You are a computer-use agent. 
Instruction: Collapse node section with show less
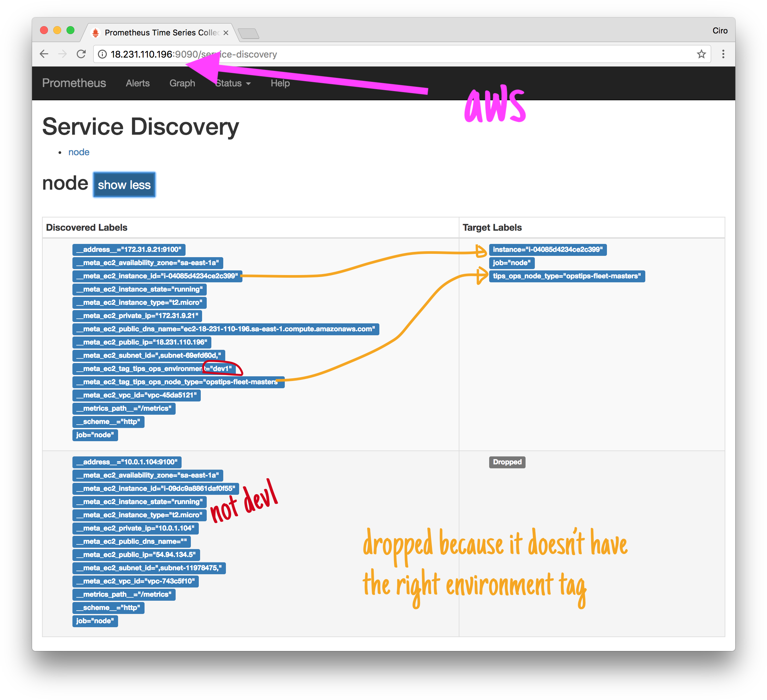tap(124, 185)
